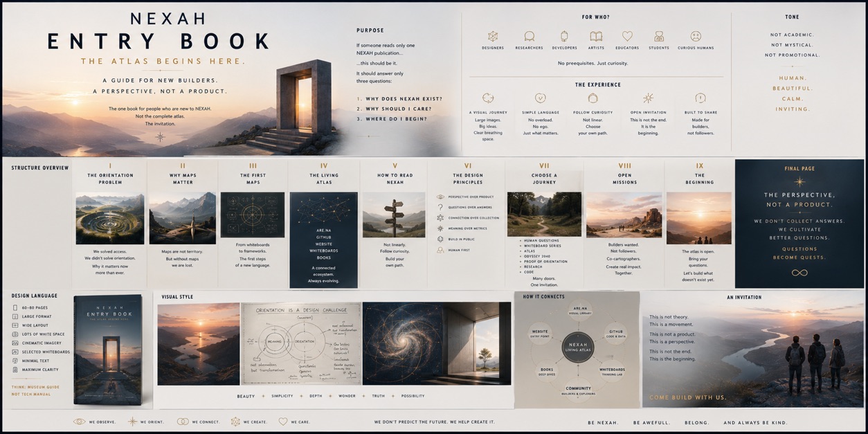This screenshot has width=868, height=434.
Task: Select the star icon beside We Orient
Action: tap(132, 422)
